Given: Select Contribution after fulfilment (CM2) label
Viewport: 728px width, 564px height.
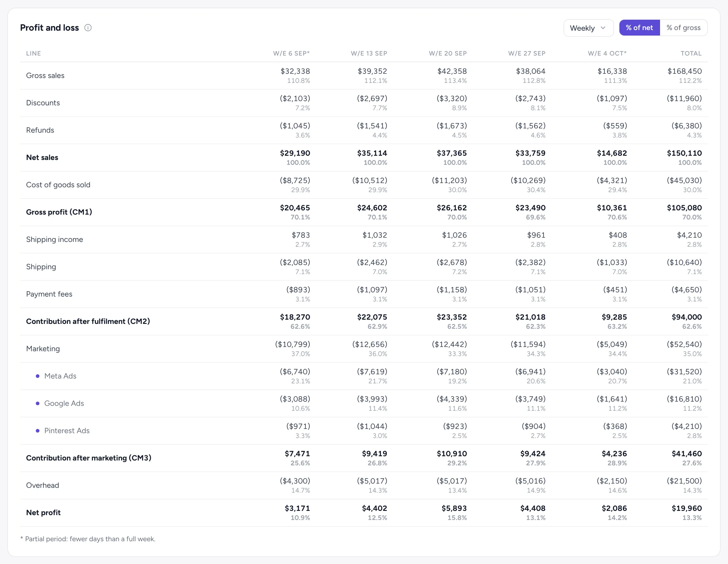Looking at the screenshot, I should click(88, 321).
